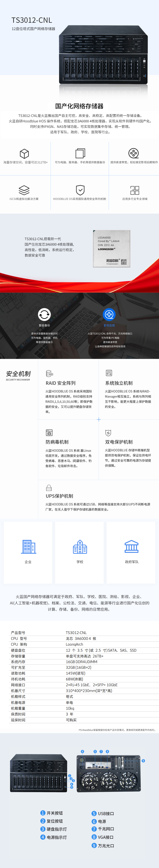
Task: Click the 防病毒机制 heading
Action: click(x=57, y=442)
